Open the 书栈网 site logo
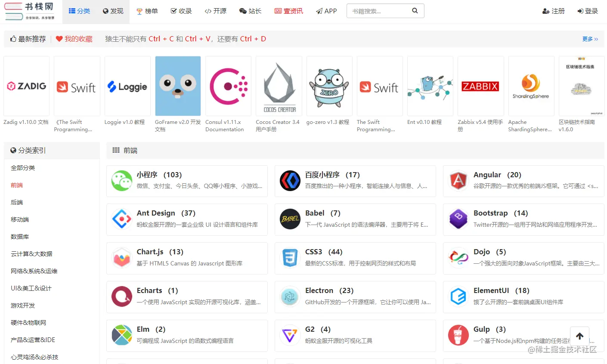 29,11
